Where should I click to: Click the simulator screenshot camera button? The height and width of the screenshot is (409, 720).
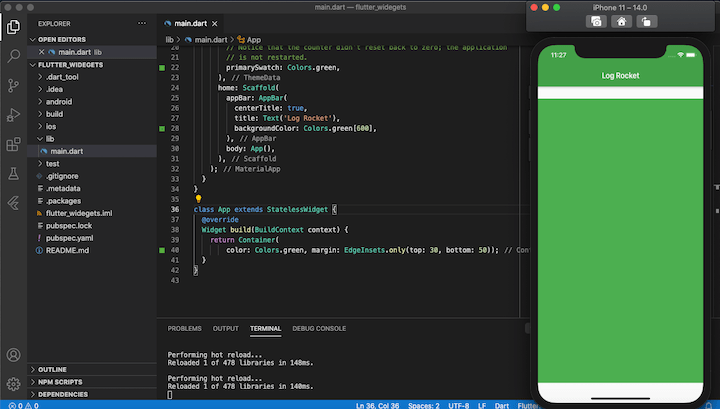pos(596,22)
